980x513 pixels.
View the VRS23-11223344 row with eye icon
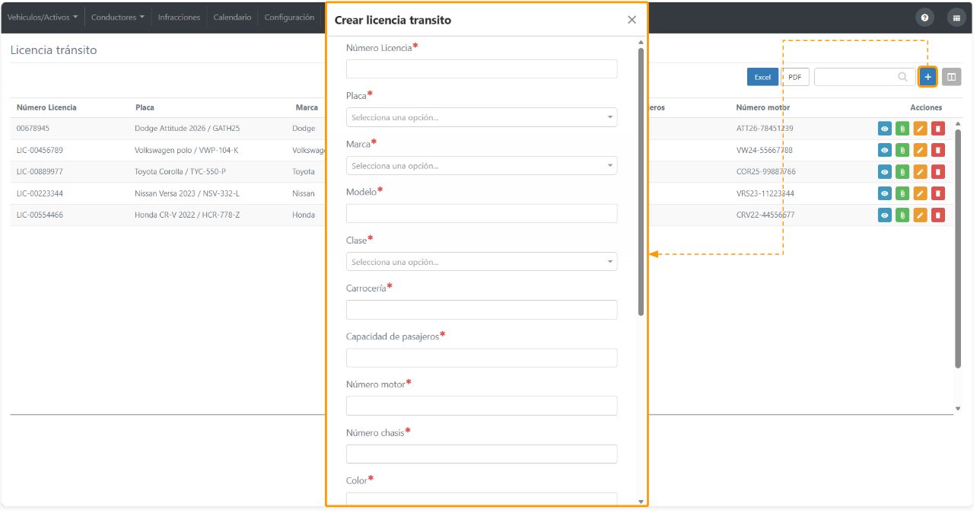pyautogui.click(x=885, y=193)
